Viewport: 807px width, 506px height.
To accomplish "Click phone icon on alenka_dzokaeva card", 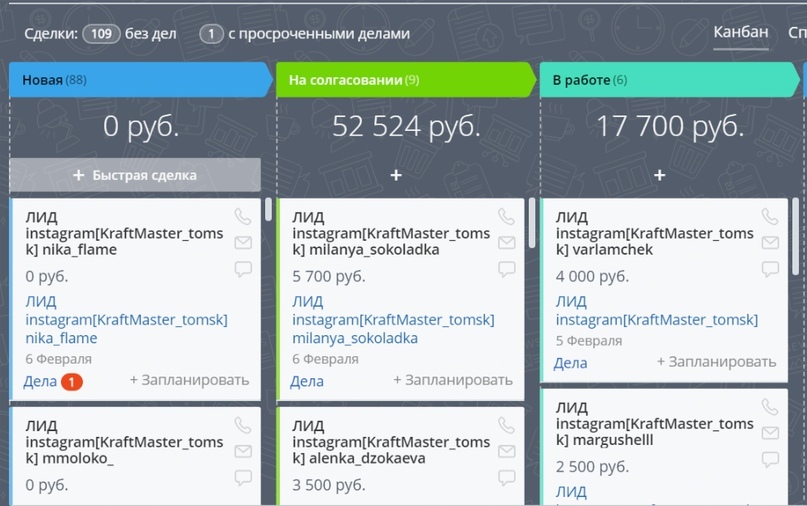I will (506, 425).
